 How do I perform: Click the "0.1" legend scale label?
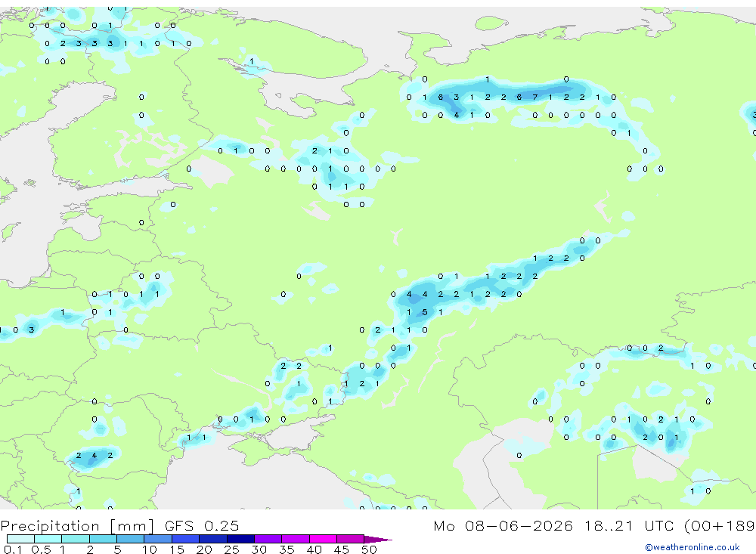point(13,549)
